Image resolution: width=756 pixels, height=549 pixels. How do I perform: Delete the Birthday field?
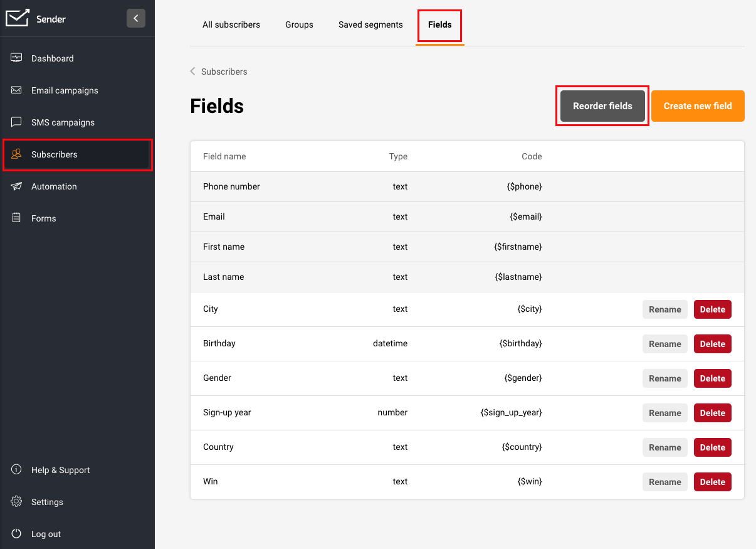pos(712,344)
